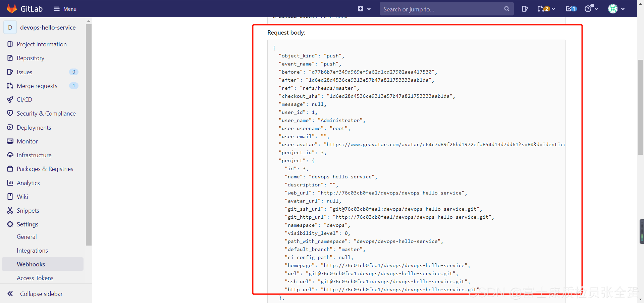
Task: Click the collapse sidebar double-chevron icon
Action: coord(10,294)
